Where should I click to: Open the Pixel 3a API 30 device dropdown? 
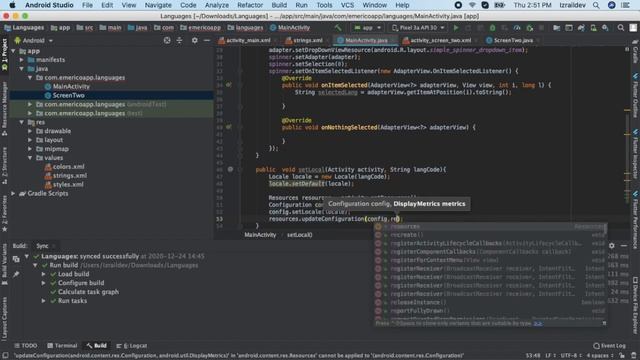[418, 28]
